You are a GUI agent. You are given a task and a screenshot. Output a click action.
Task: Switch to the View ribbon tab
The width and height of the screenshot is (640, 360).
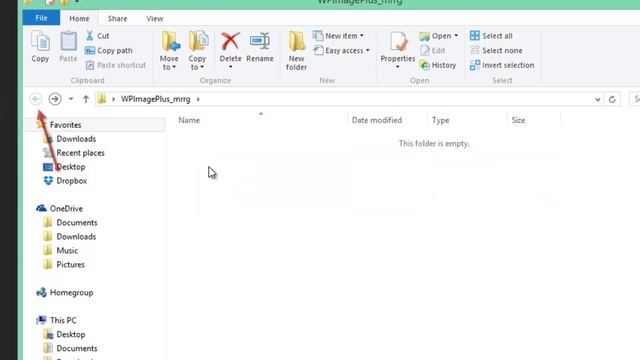pos(155,18)
